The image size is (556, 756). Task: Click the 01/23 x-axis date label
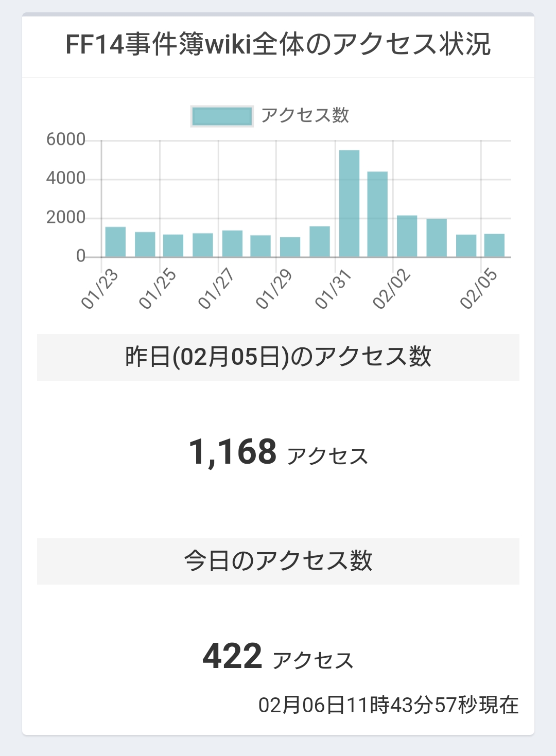[100, 289]
